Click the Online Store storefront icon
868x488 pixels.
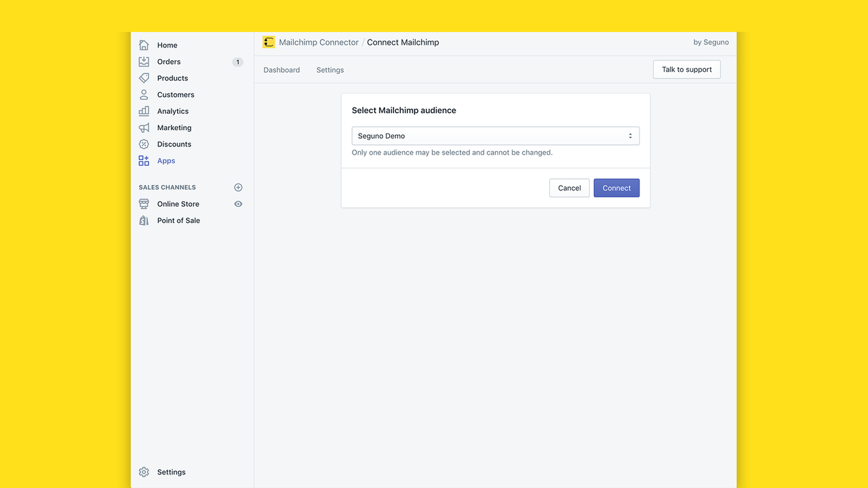coord(144,204)
